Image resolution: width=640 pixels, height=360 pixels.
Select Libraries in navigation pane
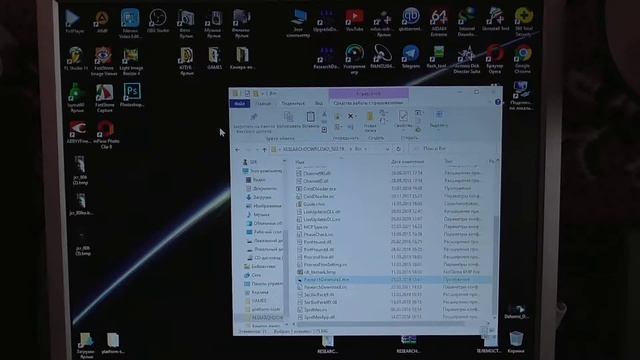260,267
